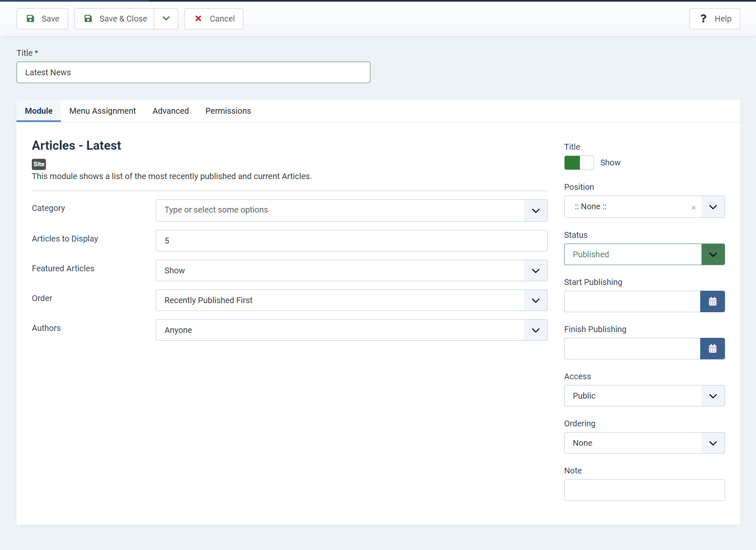Switch to the Advanced tab
This screenshot has width=756, height=550.
click(170, 111)
